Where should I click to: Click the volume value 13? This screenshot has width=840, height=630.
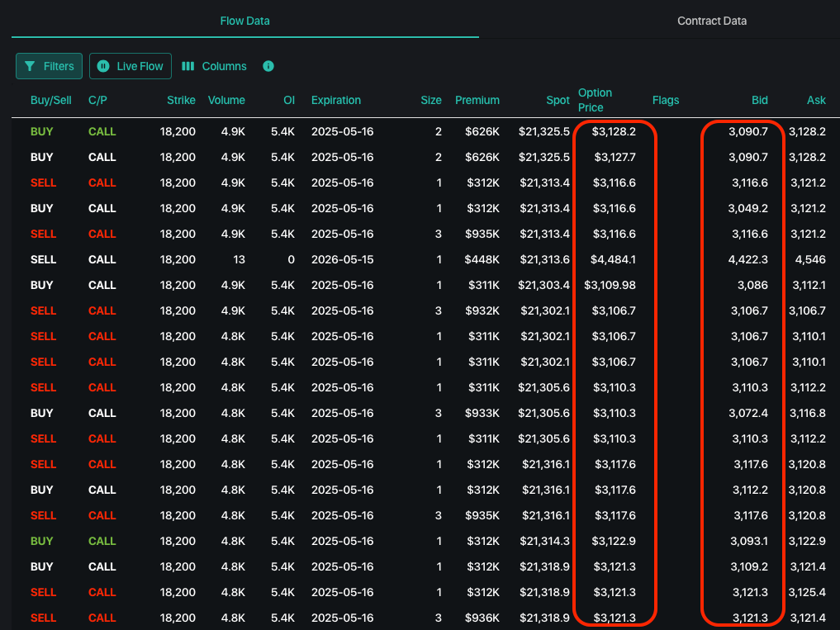(x=239, y=260)
